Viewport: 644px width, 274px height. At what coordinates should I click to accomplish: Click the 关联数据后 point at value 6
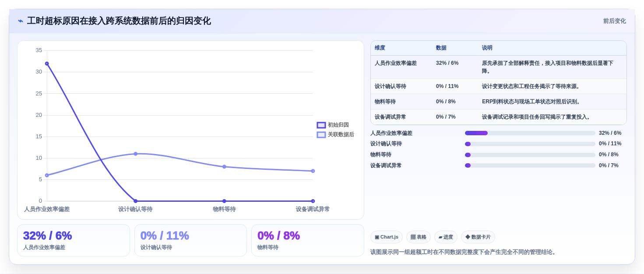point(47,175)
